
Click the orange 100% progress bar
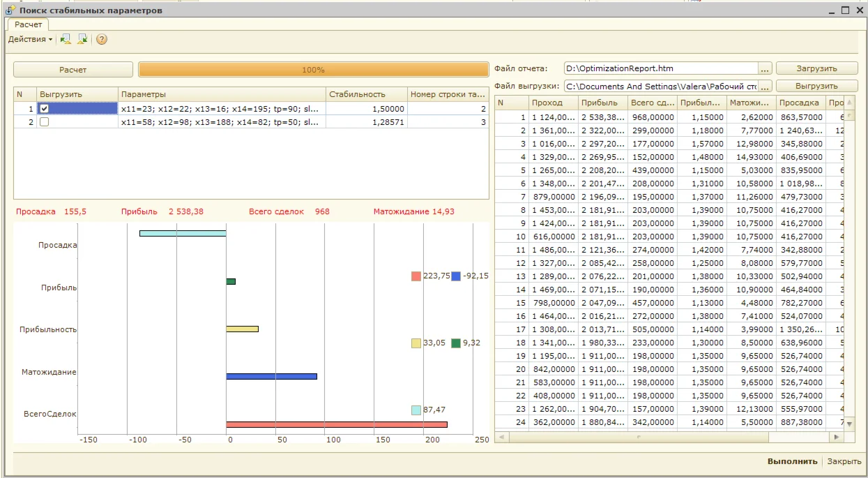tap(313, 70)
